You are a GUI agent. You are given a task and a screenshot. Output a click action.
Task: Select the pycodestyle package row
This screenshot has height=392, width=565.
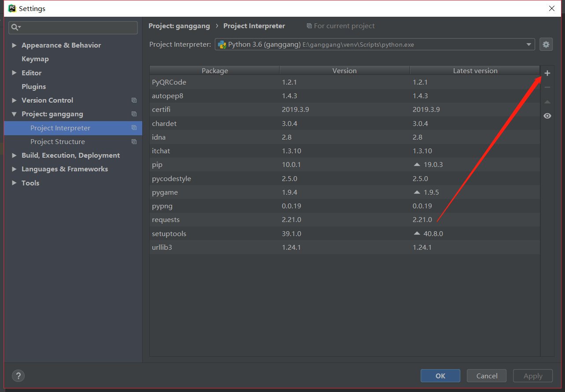(x=345, y=178)
